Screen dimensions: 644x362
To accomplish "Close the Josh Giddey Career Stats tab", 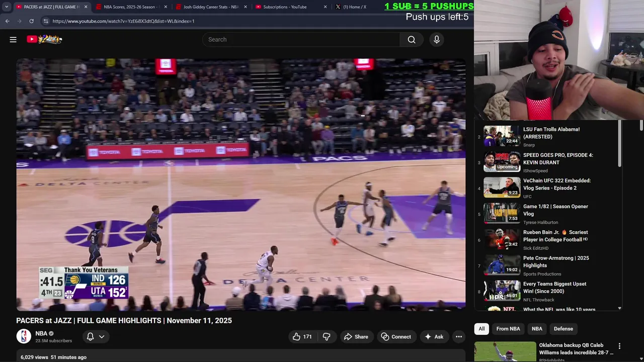I will (x=246, y=7).
